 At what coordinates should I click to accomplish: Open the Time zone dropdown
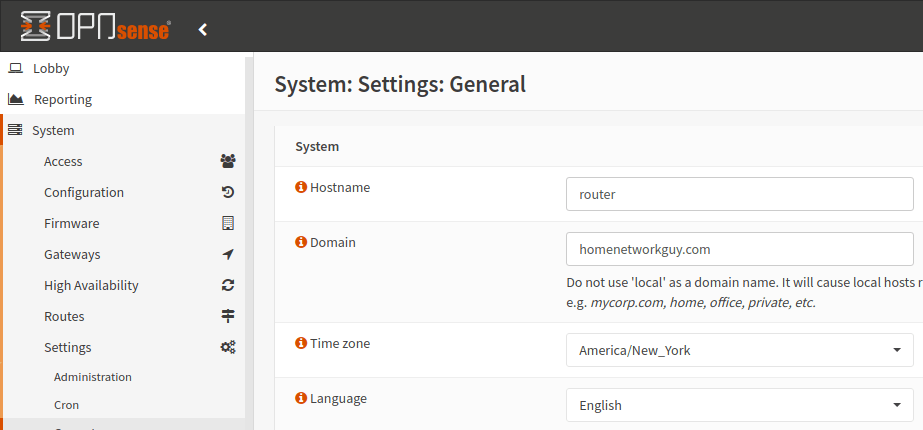(x=739, y=350)
